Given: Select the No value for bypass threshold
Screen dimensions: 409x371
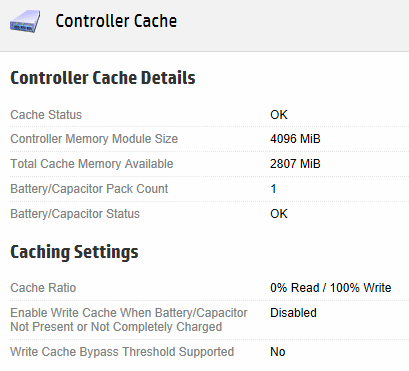Looking at the screenshot, I should [x=278, y=352].
